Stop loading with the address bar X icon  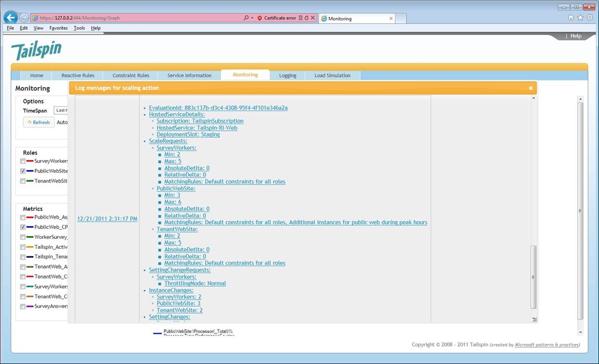(x=313, y=18)
